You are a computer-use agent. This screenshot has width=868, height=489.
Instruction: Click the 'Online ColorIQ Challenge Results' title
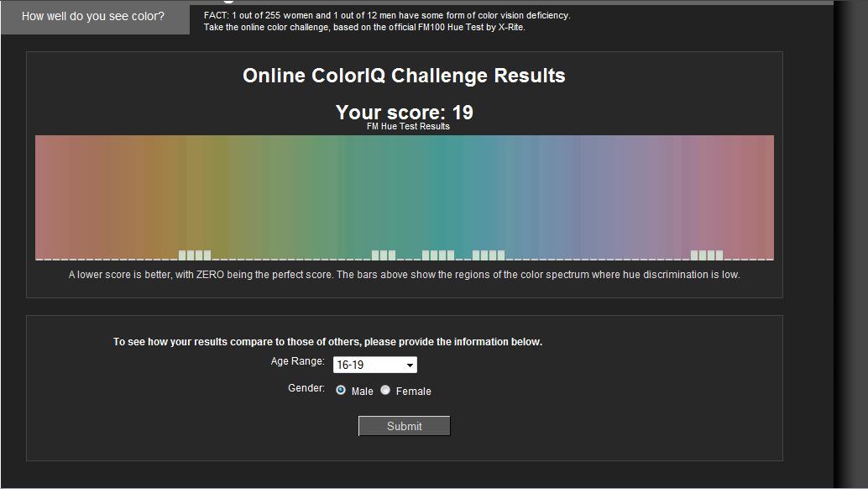[404, 76]
